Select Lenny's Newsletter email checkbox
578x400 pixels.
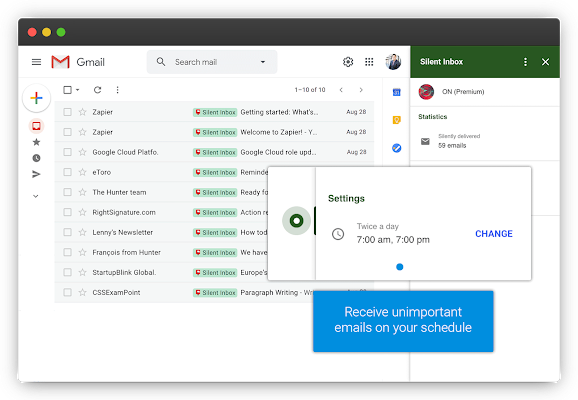click(67, 232)
